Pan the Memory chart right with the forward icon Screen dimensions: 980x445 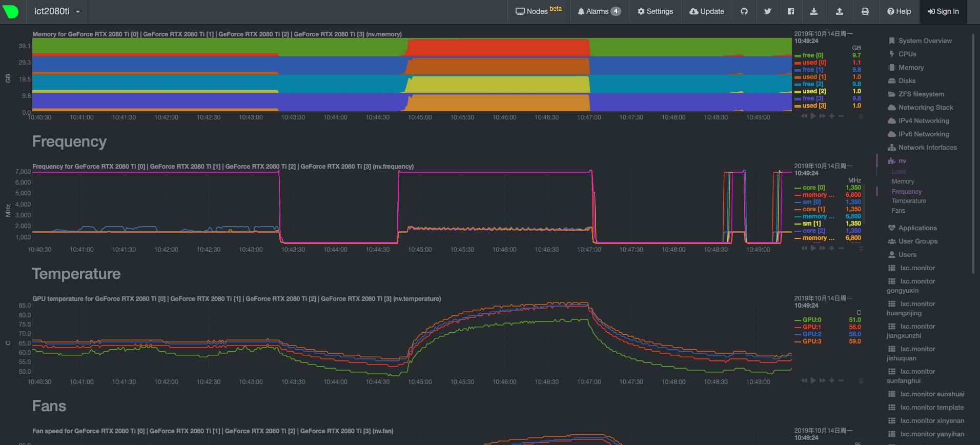[822, 116]
